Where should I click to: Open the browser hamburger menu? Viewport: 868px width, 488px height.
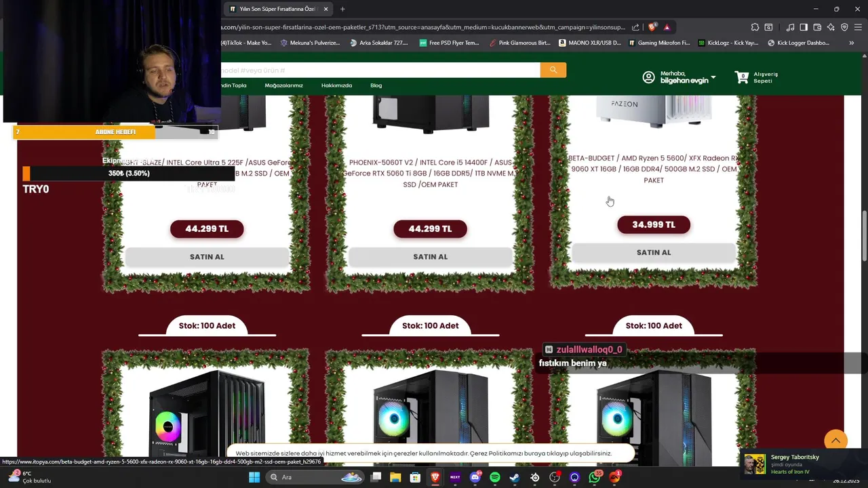(858, 27)
